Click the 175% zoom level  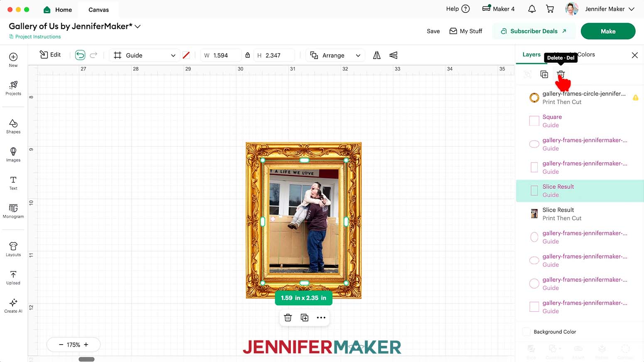pos(73,345)
